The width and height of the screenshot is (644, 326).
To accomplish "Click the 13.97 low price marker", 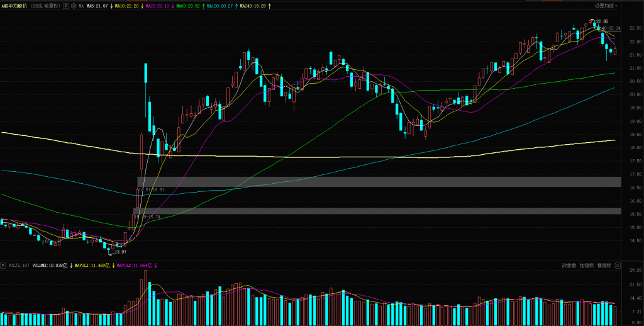I will tap(120, 252).
